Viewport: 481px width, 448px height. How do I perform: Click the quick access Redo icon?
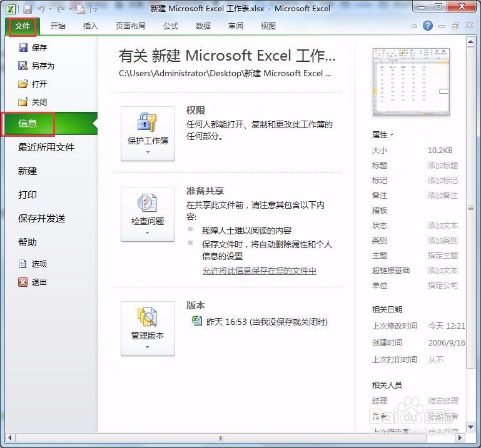61,9
